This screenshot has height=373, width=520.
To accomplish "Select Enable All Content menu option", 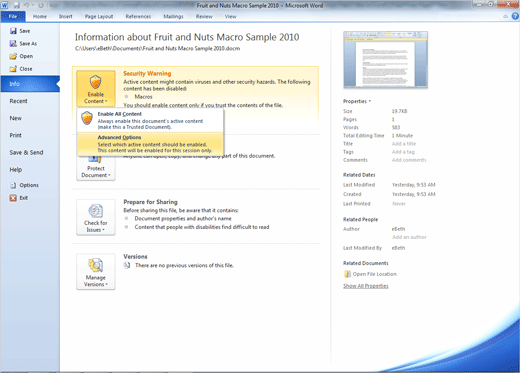I will tap(150, 120).
